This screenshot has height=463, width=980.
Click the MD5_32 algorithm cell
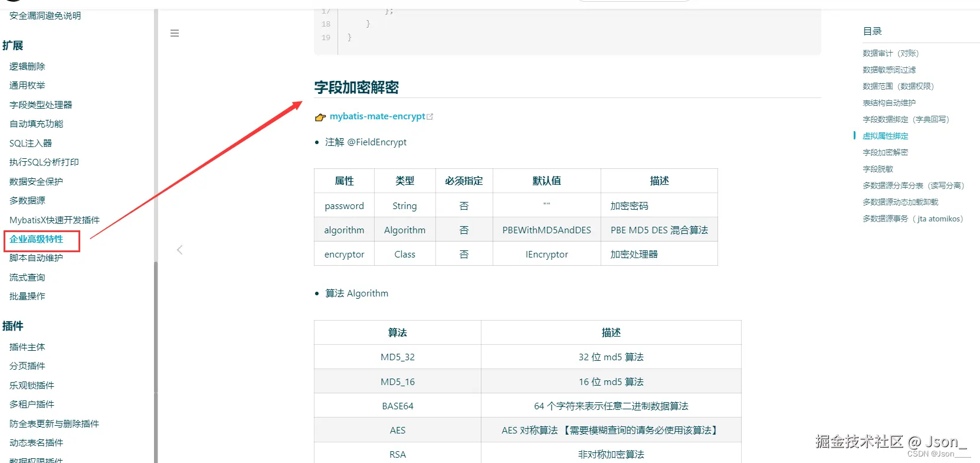point(398,357)
